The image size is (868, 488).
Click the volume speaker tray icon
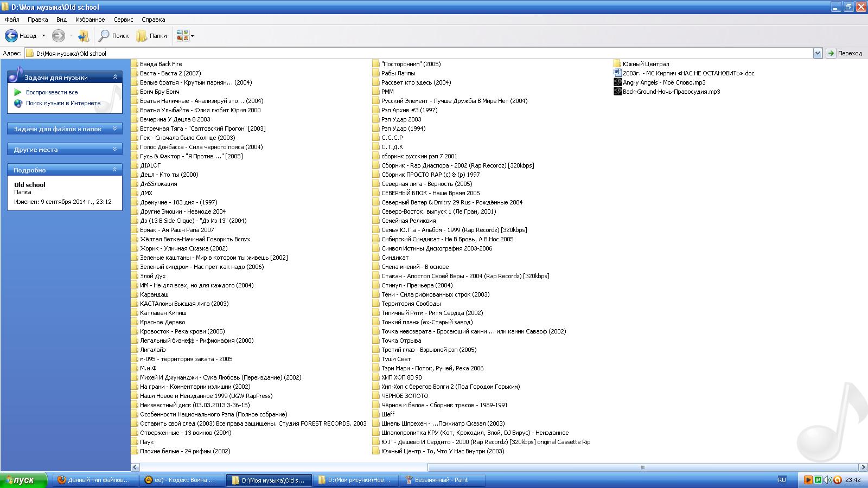(x=827, y=480)
